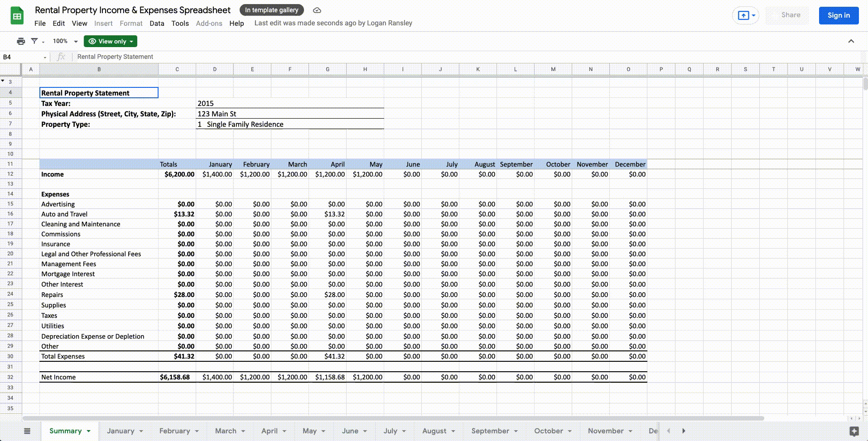
Task: Expand the hidden rows arrow above row 3
Action: click(3, 81)
